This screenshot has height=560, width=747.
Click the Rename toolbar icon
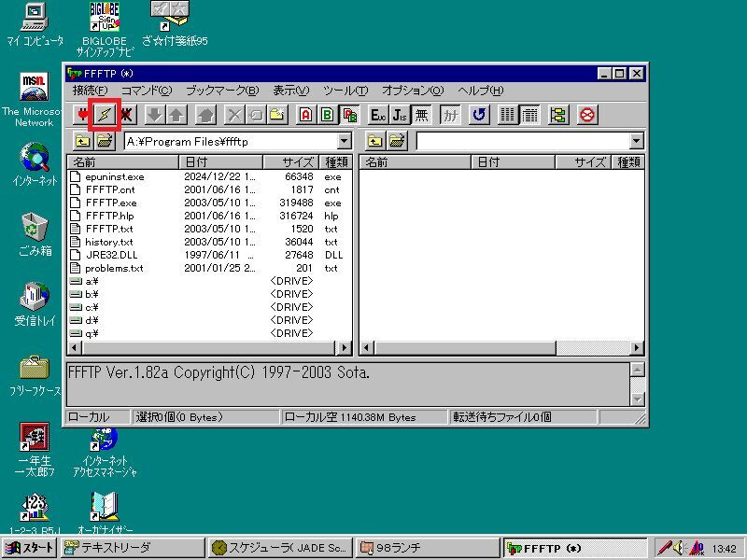point(256,115)
